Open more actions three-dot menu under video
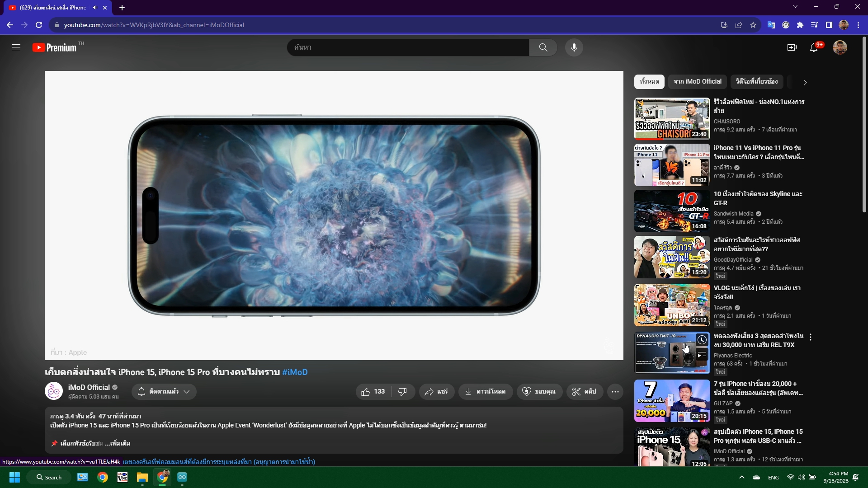Viewport: 868px width, 488px height. 615,392
